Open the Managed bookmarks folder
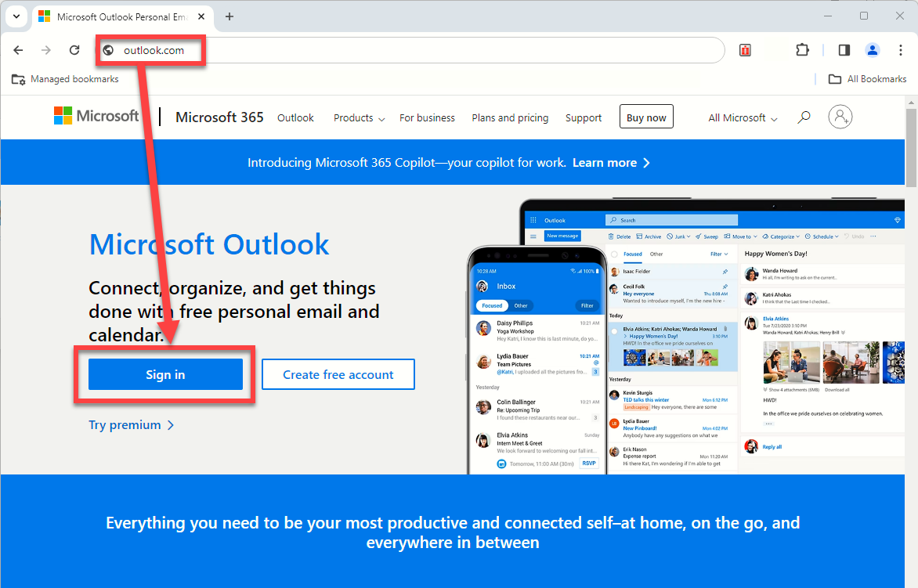The height and width of the screenshot is (588, 918). click(x=65, y=79)
